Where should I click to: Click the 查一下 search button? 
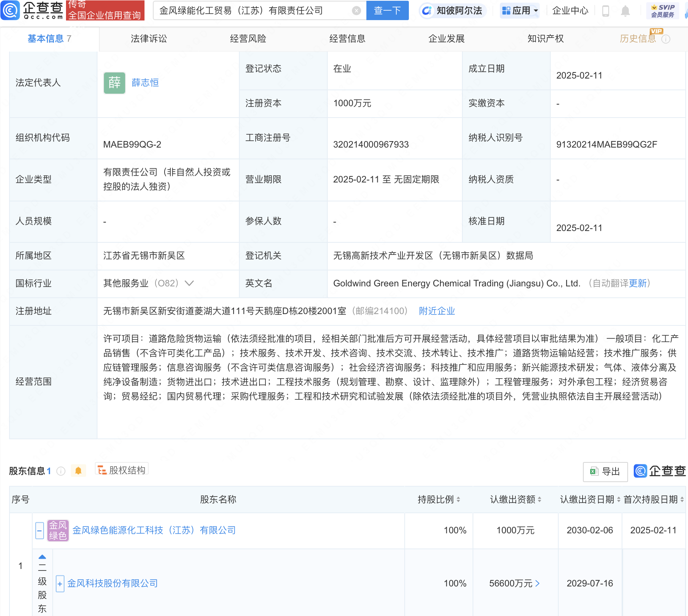coord(387,10)
